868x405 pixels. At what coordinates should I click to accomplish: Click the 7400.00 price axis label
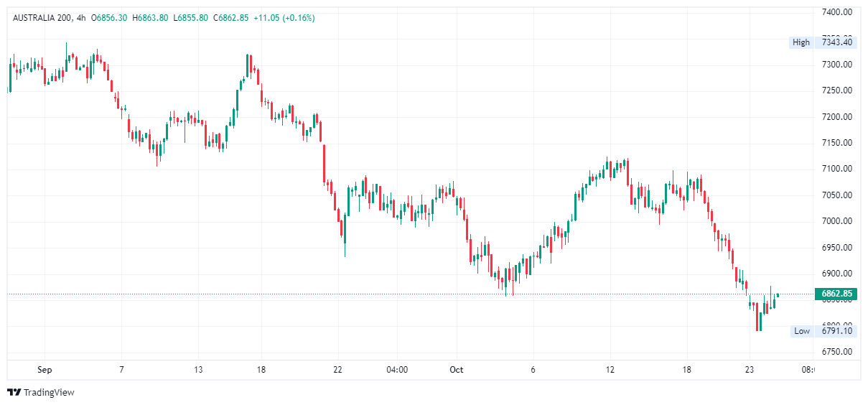pyautogui.click(x=836, y=12)
